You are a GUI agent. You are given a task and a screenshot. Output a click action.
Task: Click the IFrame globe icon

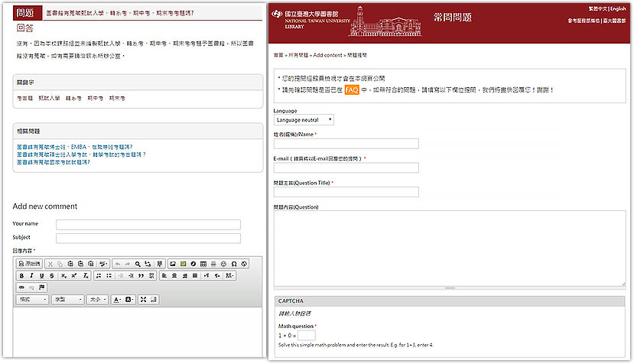pyautogui.click(x=244, y=264)
